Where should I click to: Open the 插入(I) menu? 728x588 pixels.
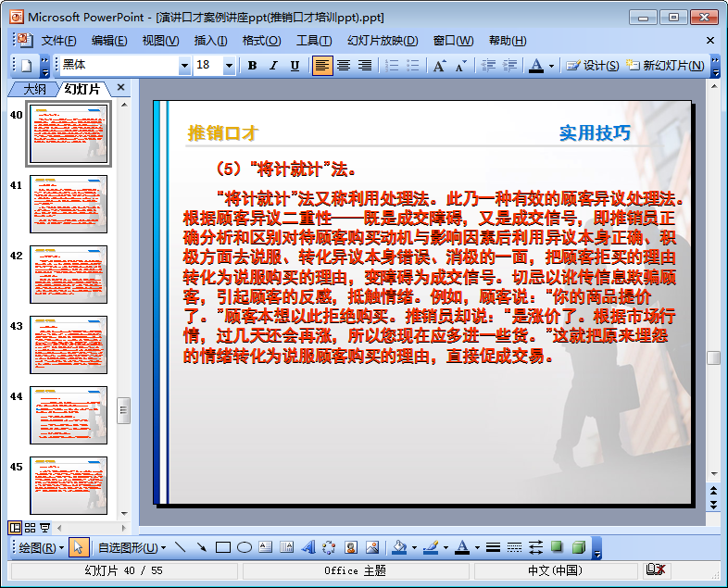pos(210,41)
